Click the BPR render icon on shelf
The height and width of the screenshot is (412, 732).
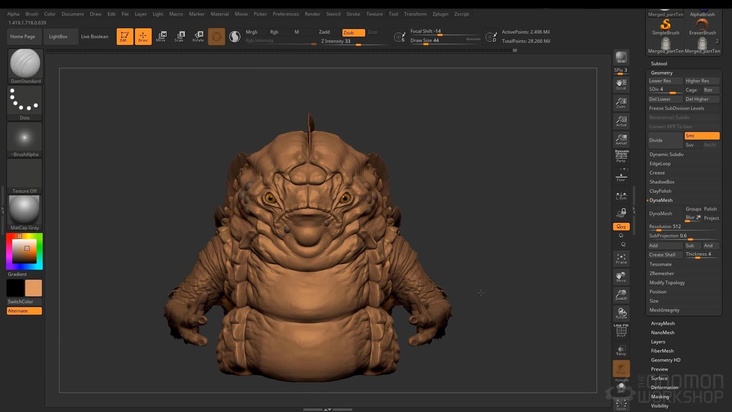(x=621, y=57)
